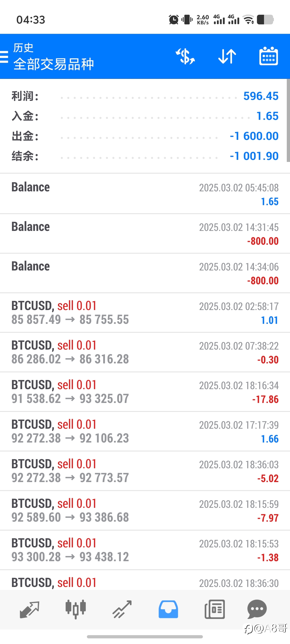Screen dimensions: 290x644
Task: Open the hamburger side menu
Action: (x=4, y=57)
